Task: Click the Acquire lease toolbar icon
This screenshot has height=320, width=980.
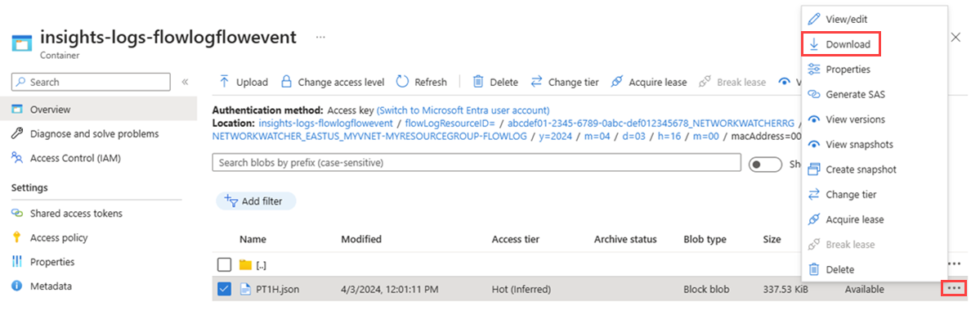Action: pyautogui.click(x=617, y=82)
